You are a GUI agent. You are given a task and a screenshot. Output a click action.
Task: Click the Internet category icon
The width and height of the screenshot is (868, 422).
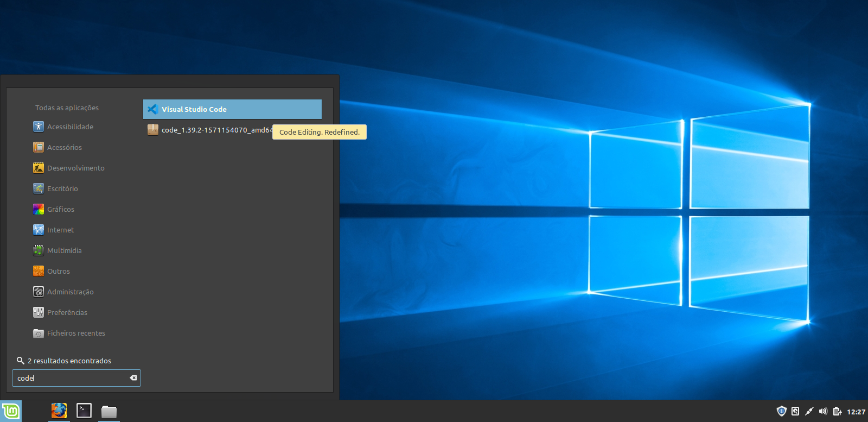39,230
